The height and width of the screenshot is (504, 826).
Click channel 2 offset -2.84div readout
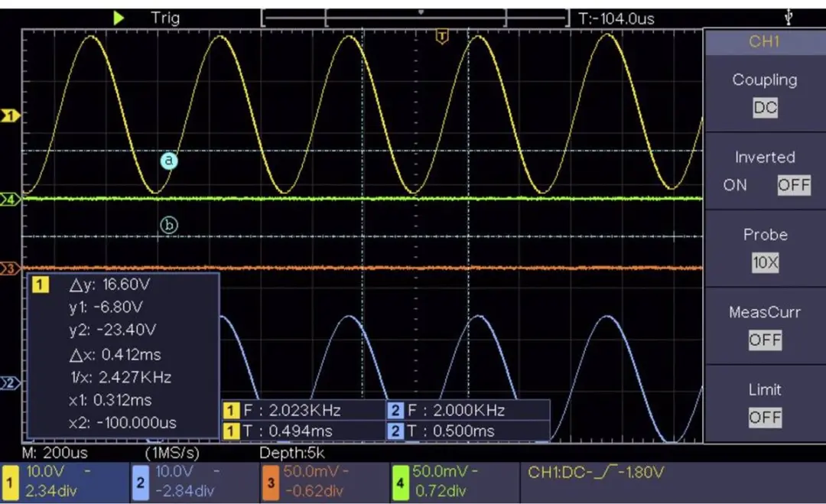pyautogui.click(x=185, y=491)
